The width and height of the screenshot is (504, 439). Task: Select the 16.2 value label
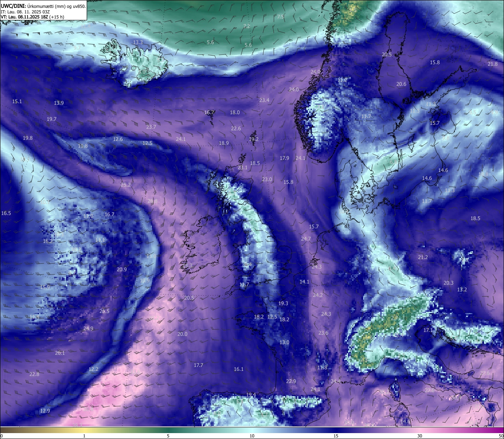[x=48, y=241]
